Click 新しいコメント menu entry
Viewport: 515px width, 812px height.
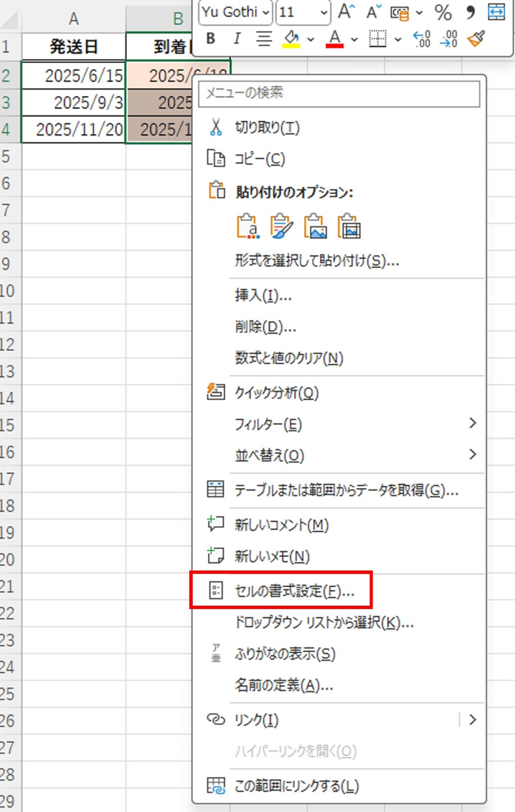(x=281, y=525)
